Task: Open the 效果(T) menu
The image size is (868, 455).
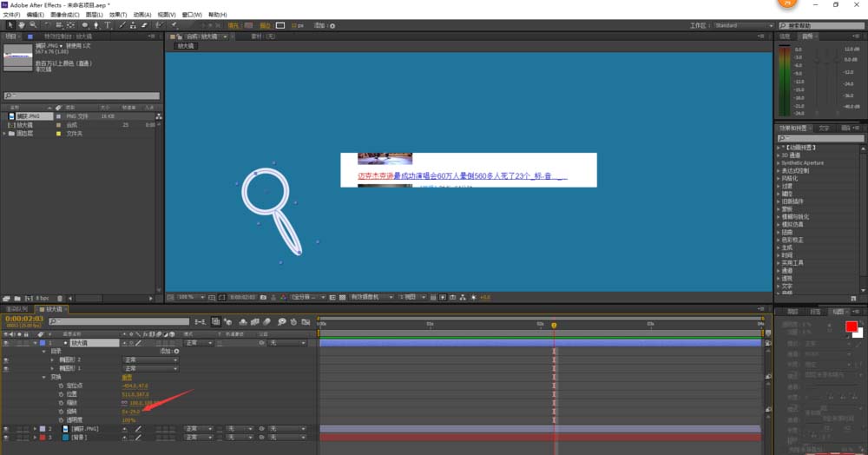Action: 118,15
